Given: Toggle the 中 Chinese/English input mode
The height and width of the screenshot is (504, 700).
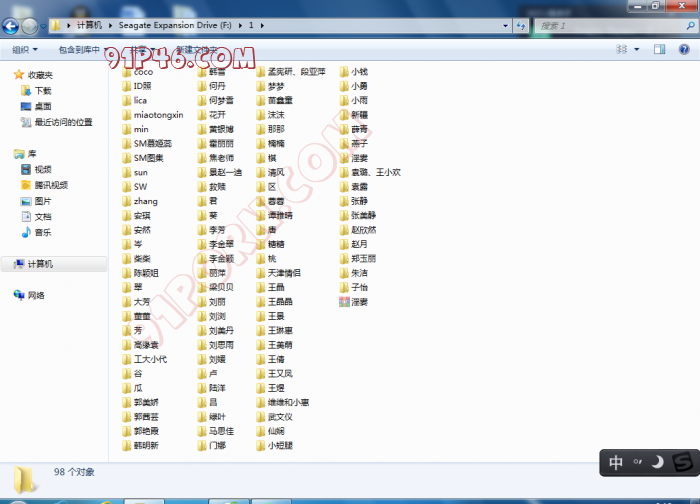Looking at the screenshot, I should click(x=616, y=463).
